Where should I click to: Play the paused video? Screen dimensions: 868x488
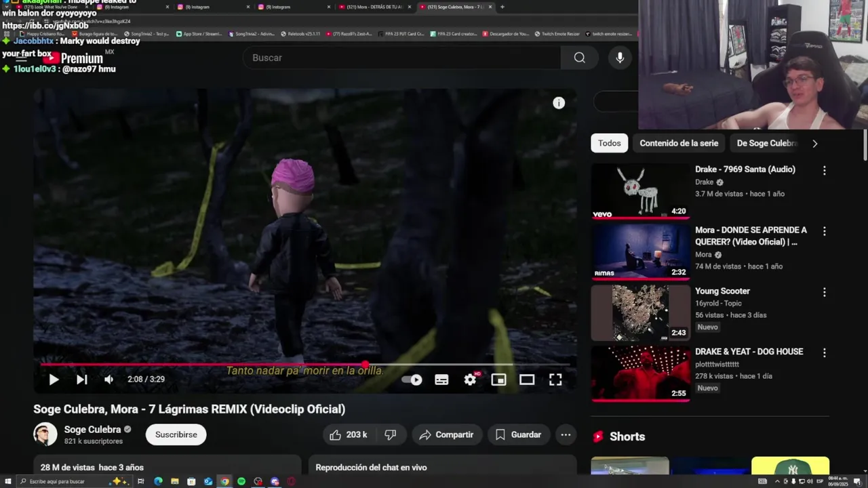point(54,380)
